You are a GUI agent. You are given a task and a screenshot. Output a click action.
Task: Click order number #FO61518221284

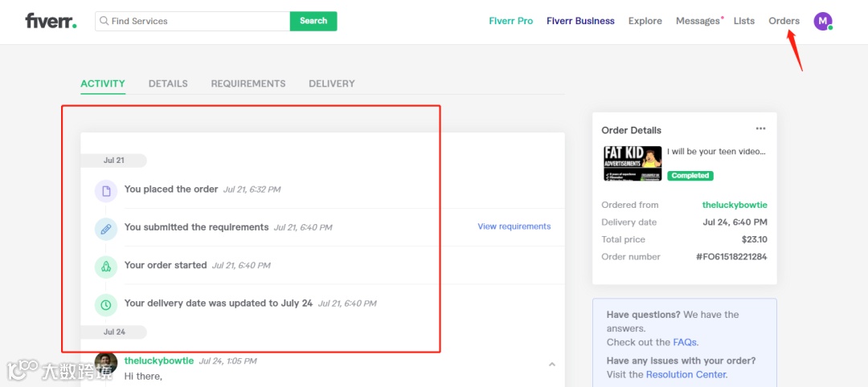pyautogui.click(x=732, y=257)
